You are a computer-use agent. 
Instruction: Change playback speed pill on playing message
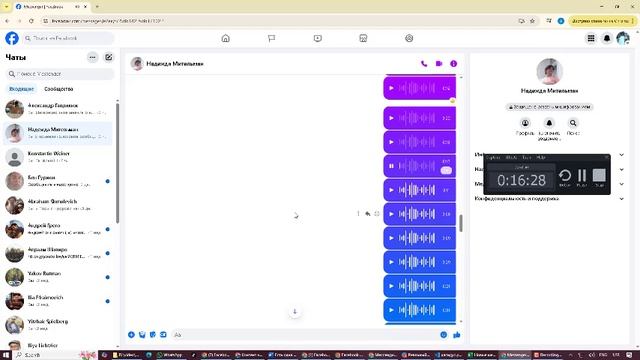pos(446,170)
